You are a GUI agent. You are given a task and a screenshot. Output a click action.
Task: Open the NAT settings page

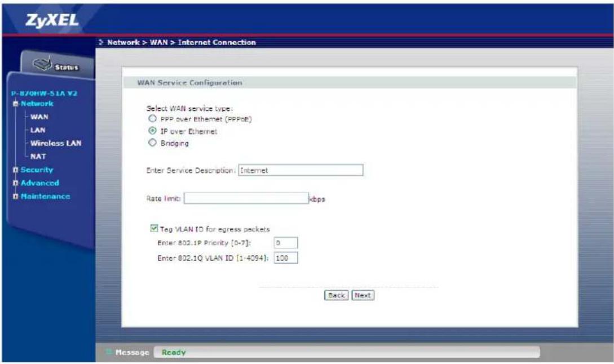point(38,157)
